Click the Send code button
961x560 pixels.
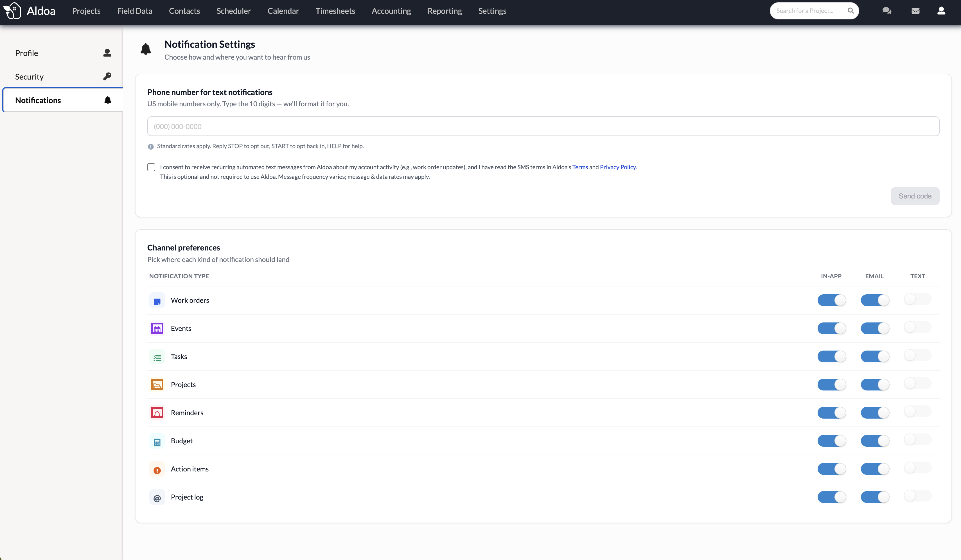(915, 196)
